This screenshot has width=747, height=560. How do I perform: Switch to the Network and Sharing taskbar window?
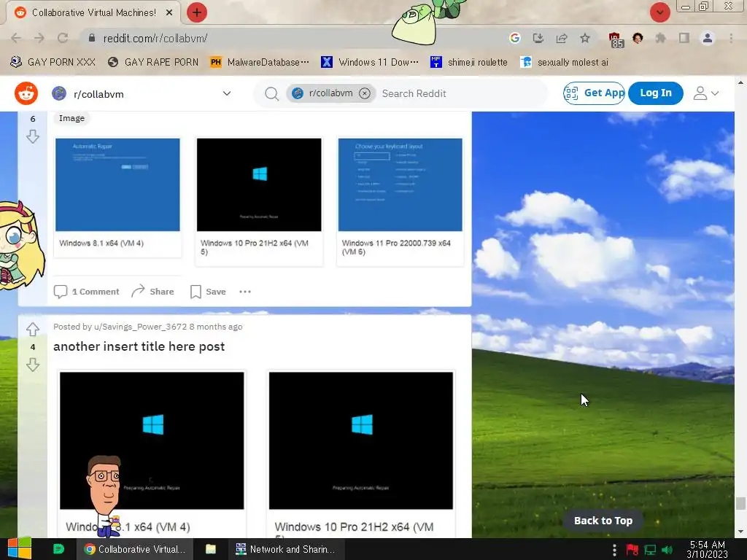[286, 549]
